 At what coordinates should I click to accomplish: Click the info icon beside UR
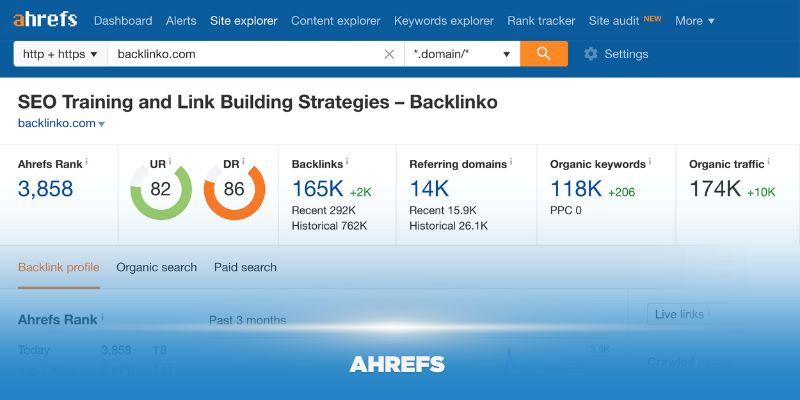[170, 161]
